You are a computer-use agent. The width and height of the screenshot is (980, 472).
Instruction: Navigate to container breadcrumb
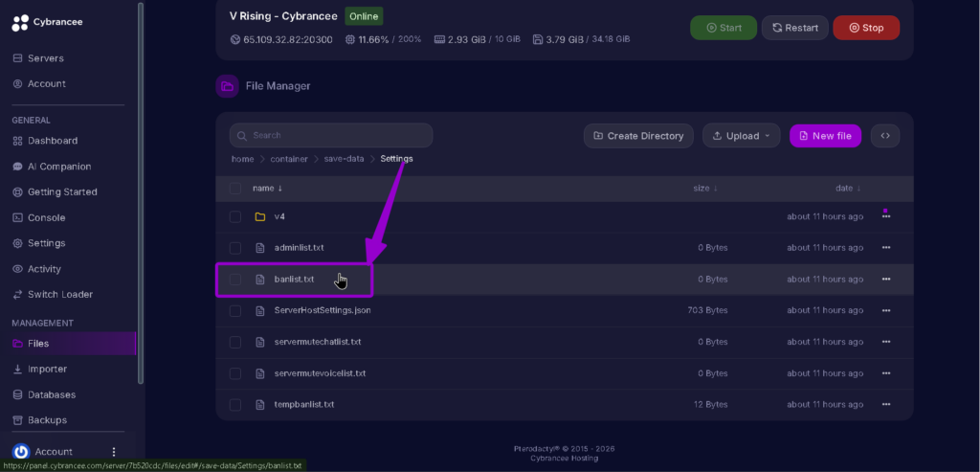pyautogui.click(x=289, y=159)
